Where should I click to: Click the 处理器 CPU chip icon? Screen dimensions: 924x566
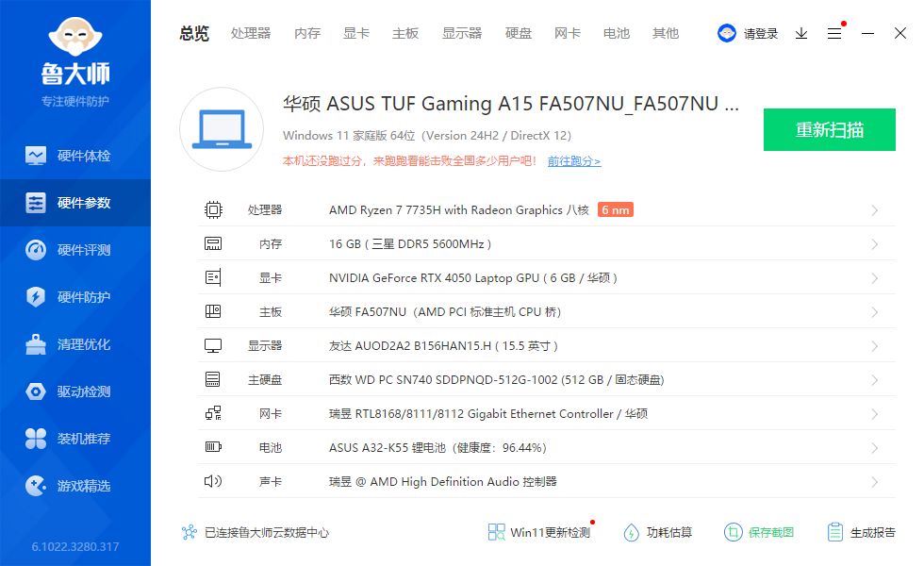pyautogui.click(x=213, y=209)
